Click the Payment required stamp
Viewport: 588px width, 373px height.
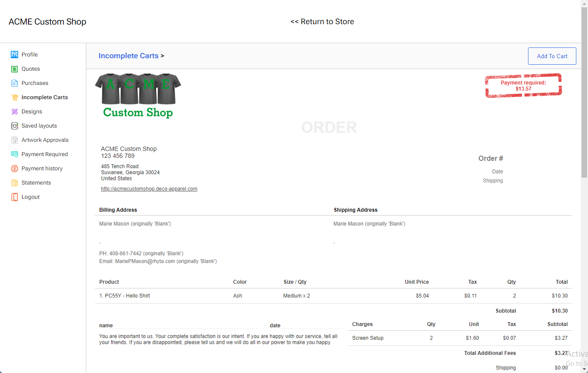pos(523,85)
